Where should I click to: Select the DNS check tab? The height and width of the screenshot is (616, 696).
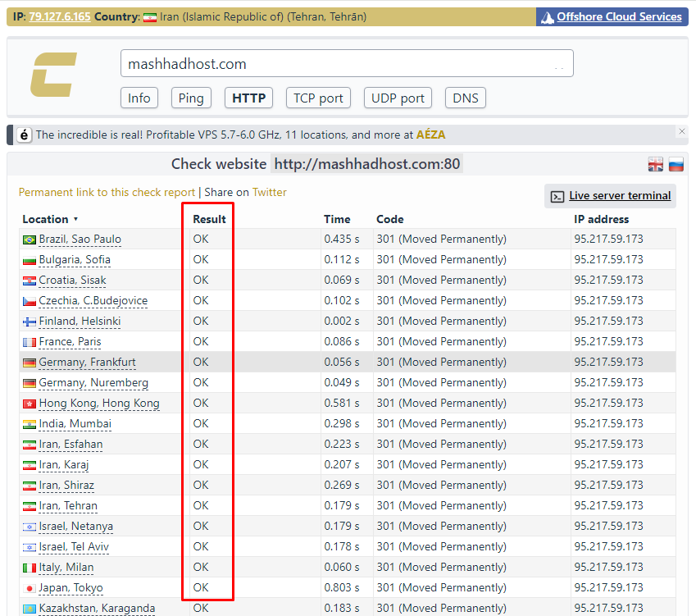click(466, 98)
